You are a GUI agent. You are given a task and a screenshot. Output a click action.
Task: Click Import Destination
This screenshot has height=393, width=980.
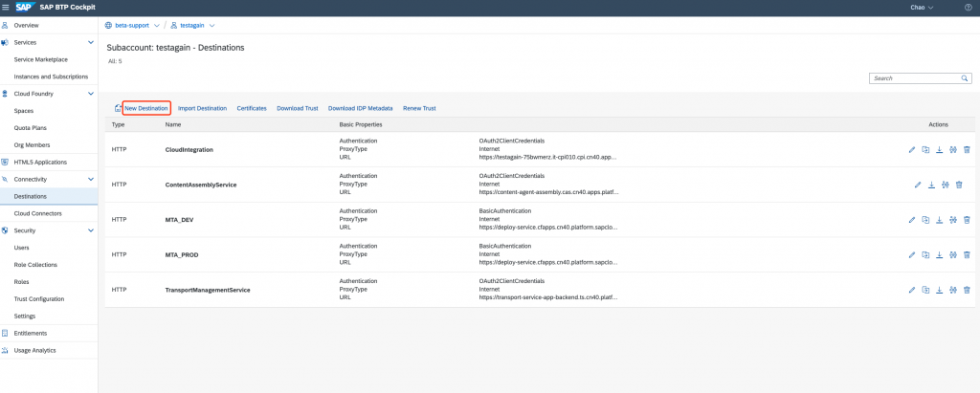[203, 108]
